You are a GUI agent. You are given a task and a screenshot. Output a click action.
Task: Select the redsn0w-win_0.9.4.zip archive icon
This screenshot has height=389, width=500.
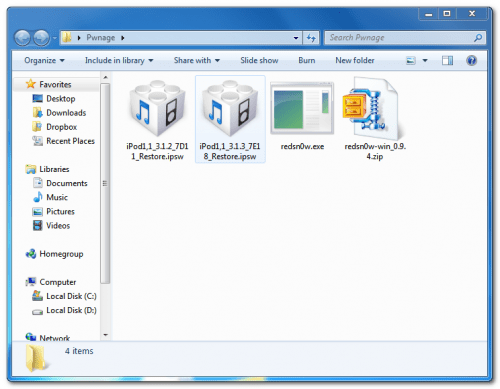tap(373, 108)
